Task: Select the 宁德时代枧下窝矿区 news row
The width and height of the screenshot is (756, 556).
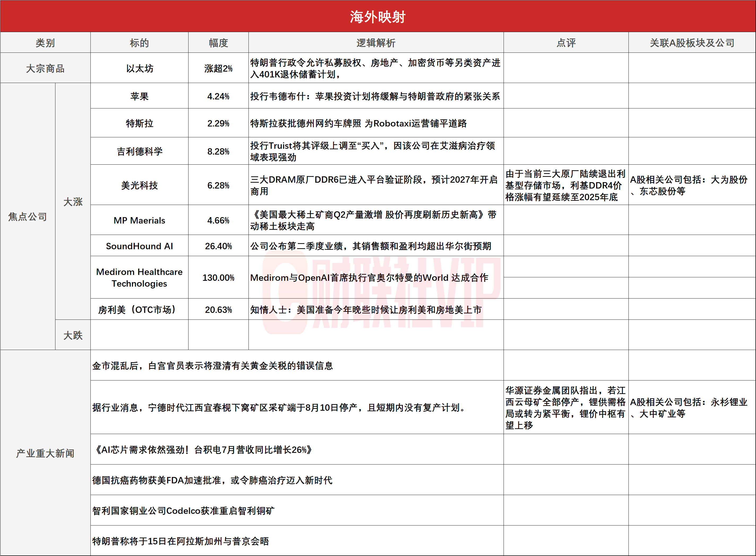Action: 297,407
